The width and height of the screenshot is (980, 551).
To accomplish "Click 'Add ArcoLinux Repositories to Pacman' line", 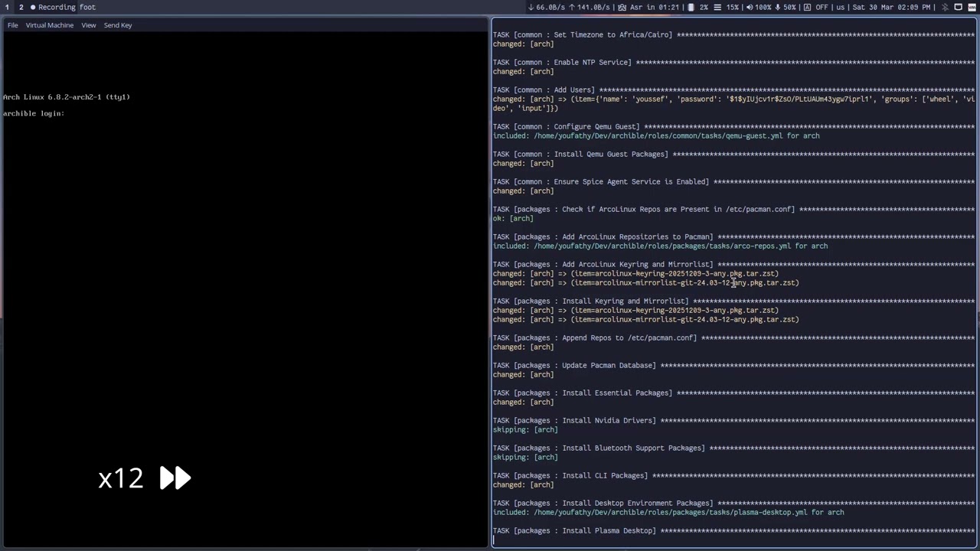I will click(x=733, y=236).
